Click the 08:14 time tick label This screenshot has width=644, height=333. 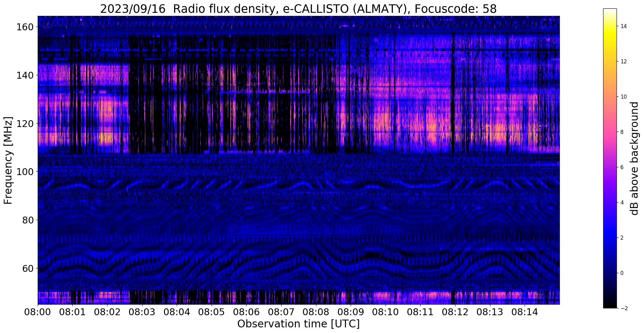525,312
